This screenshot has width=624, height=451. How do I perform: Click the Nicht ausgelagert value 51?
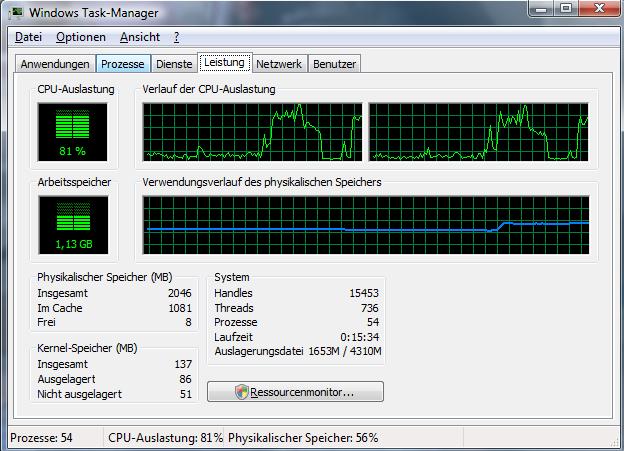[186, 394]
